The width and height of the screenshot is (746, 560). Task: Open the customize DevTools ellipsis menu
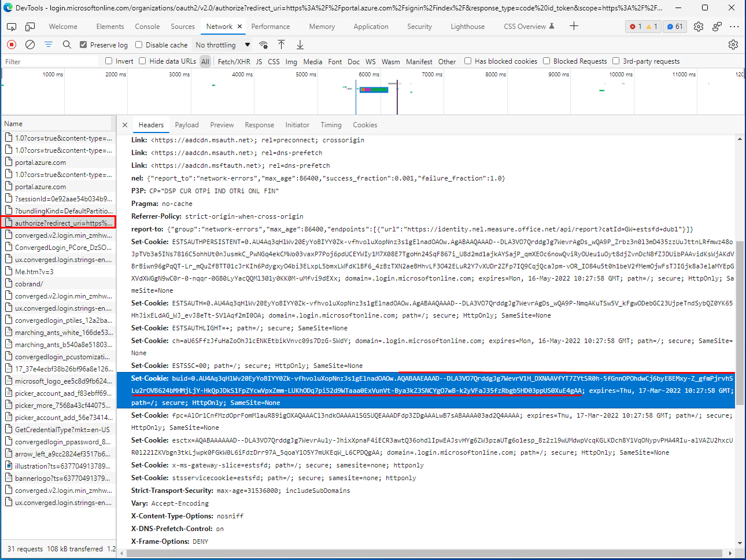(x=734, y=27)
